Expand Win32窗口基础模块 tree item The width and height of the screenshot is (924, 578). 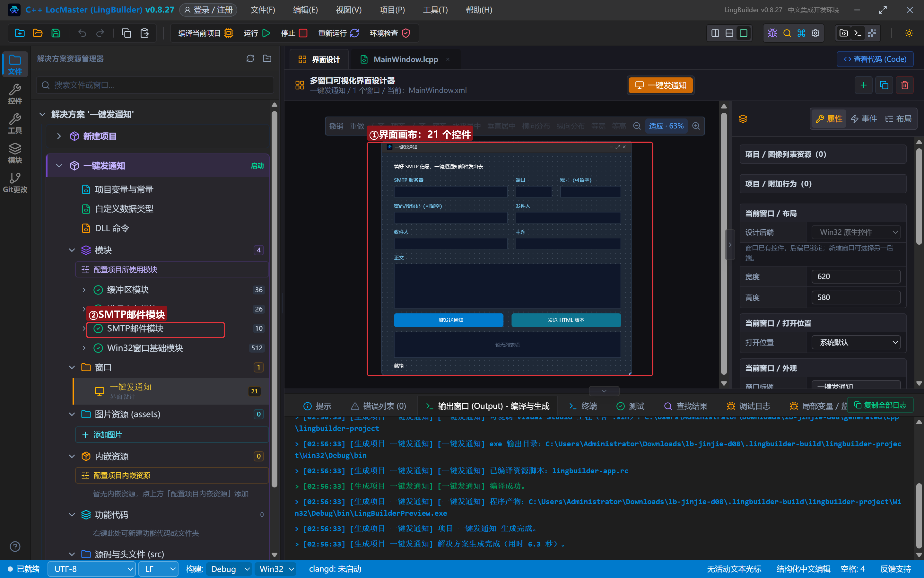click(x=84, y=348)
